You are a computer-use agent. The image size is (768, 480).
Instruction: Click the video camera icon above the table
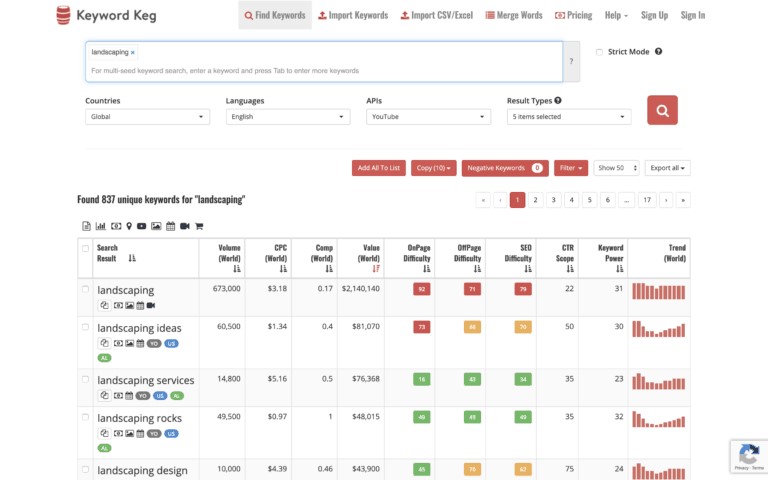click(185, 226)
